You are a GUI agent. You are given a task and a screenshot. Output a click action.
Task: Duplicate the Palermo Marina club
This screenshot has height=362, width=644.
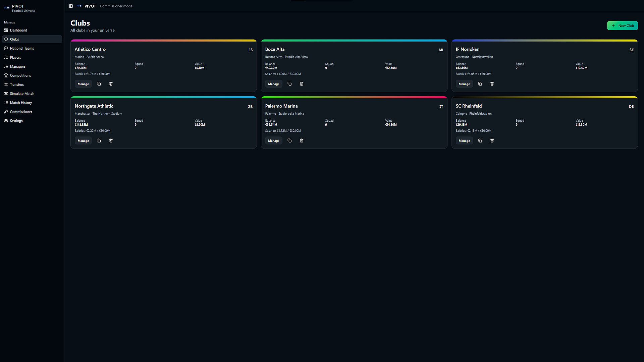click(x=289, y=141)
